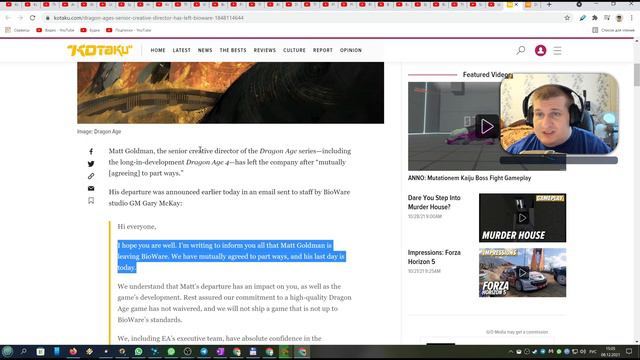This screenshot has height=360, width=640.
Task: Open the 'Dare You Step Into Murder House?' link
Action: click(x=434, y=202)
